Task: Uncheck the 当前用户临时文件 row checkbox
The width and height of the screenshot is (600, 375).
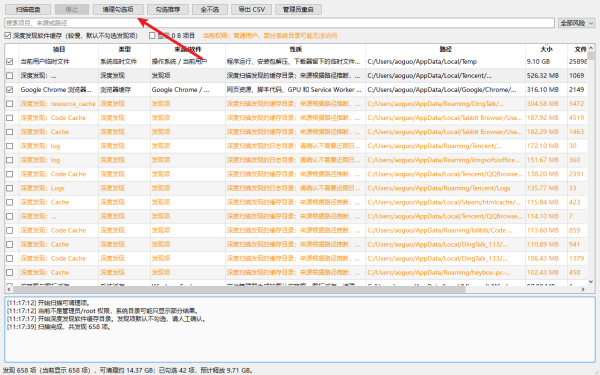Action: 10,62
